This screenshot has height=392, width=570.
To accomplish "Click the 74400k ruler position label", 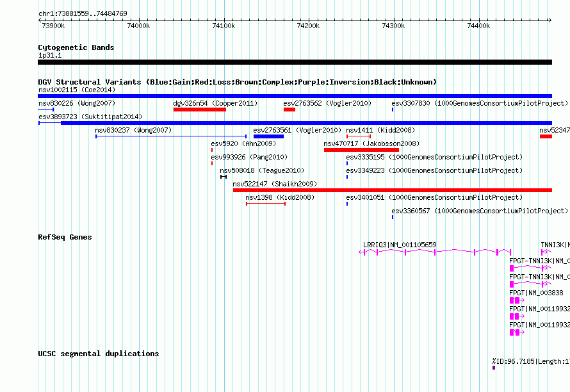I will click(478, 26).
